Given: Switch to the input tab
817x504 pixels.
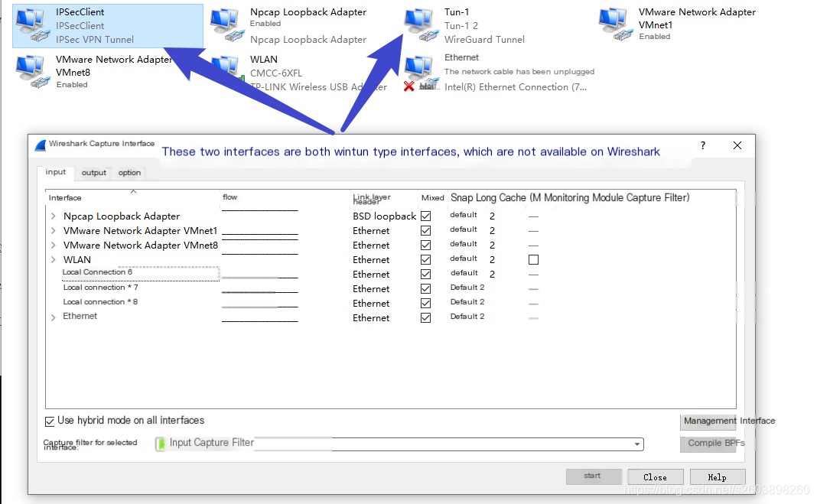Looking at the screenshot, I should pos(56,172).
